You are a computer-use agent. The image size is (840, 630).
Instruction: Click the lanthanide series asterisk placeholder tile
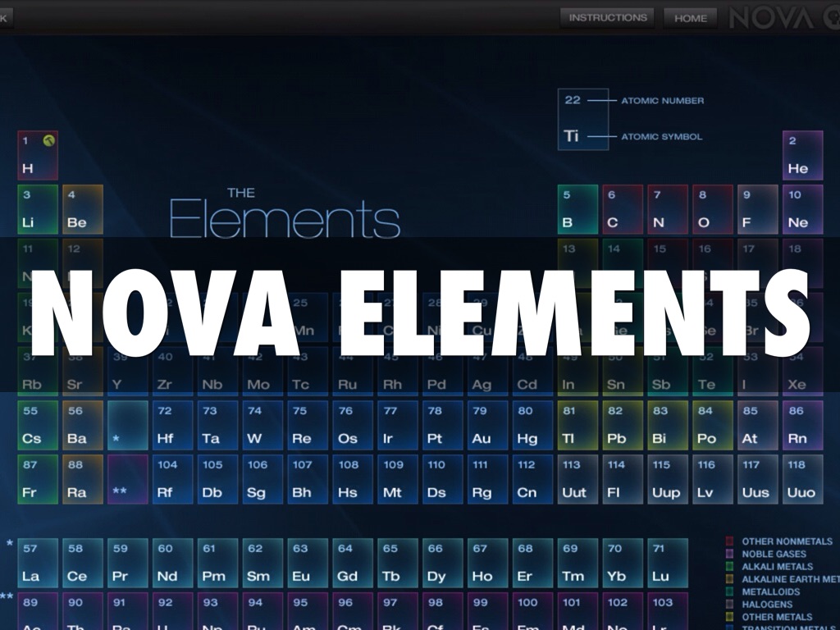click(127, 425)
